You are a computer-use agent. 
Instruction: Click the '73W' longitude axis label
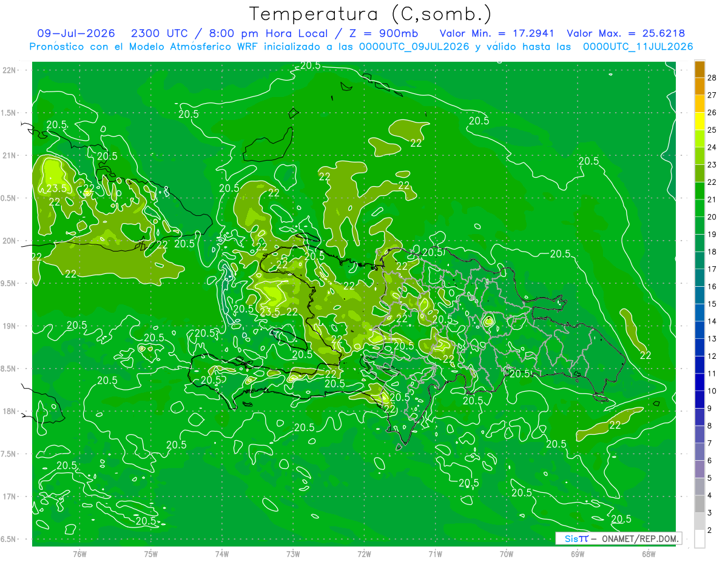[x=293, y=554]
